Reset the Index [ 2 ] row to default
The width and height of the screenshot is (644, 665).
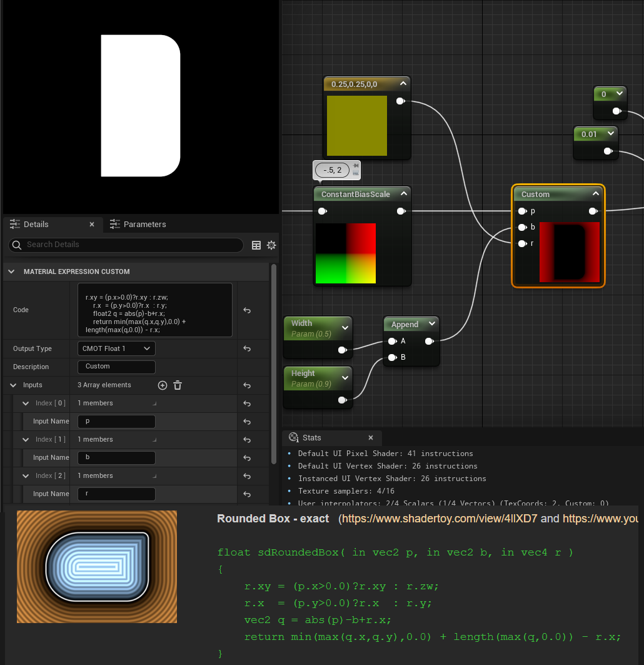247,476
